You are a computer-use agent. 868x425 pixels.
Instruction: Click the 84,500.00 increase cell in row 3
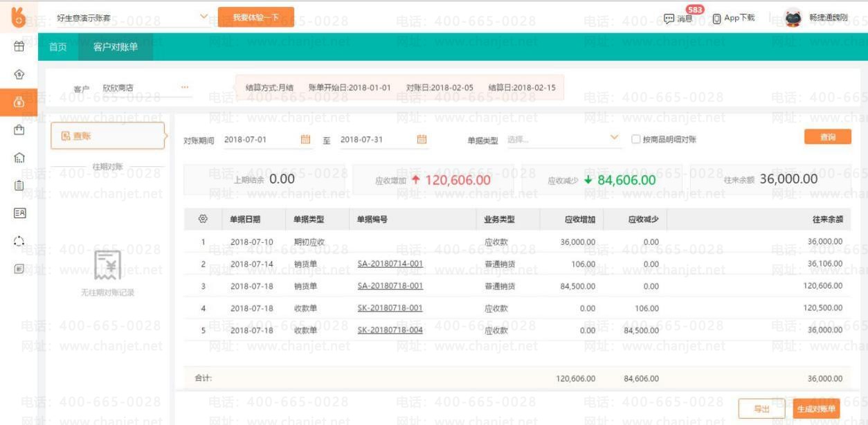coord(577,286)
